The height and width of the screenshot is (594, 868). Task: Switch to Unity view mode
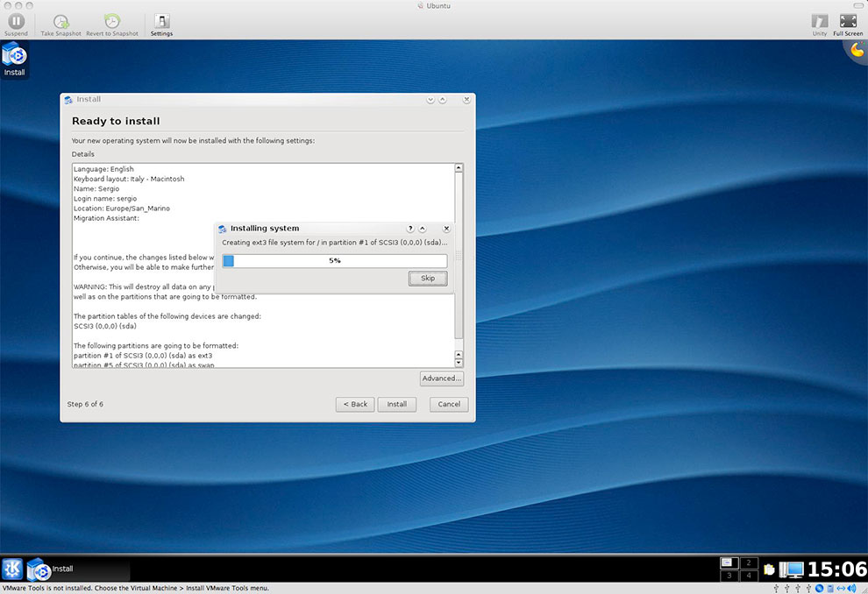click(x=819, y=21)
